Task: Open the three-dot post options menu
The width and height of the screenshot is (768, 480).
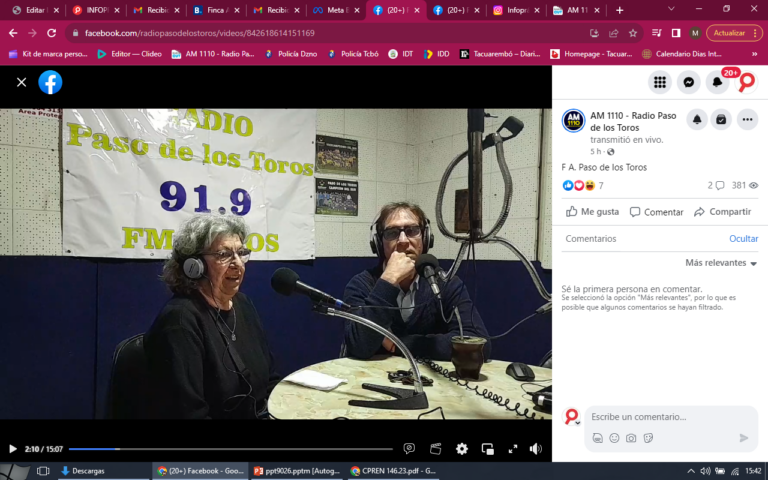Action: [x=747, y=120]
